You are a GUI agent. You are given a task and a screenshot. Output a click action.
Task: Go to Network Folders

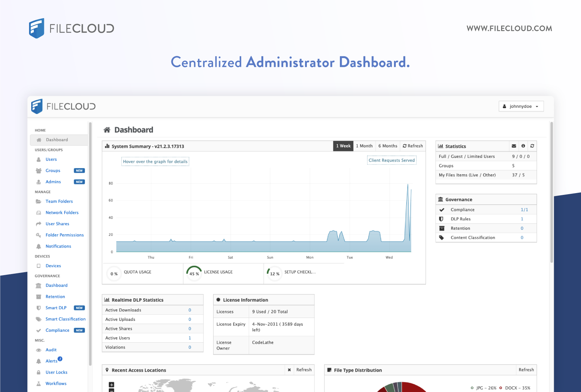pyautogui.click(x=62, y=213)
